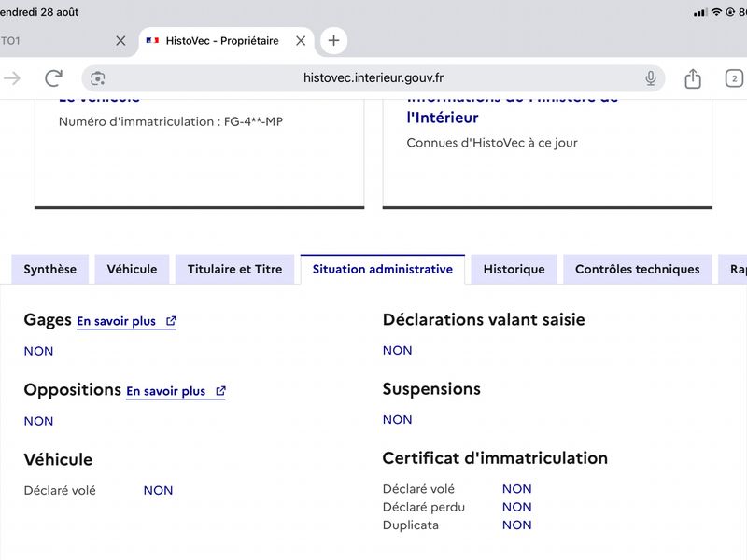Screen dimensions: 747x560
Task: Click the 'Déclarations valant saisie' heading
Action: (484, 319)
